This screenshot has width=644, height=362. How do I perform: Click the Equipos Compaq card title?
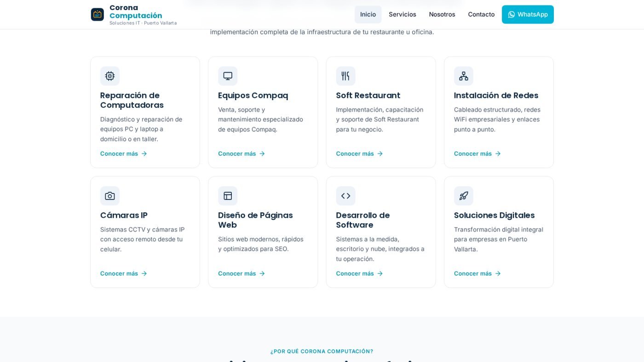[253, 96]
